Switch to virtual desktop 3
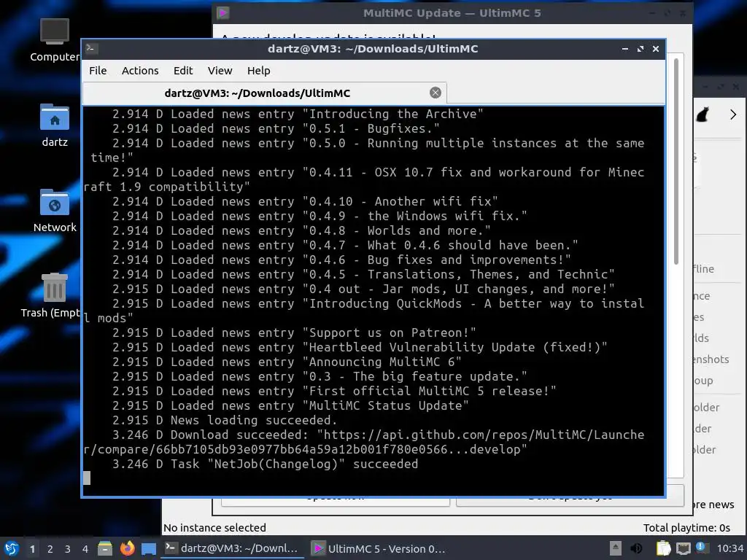Viewport: 747px width, 560px height. click(x=68, y=549)
